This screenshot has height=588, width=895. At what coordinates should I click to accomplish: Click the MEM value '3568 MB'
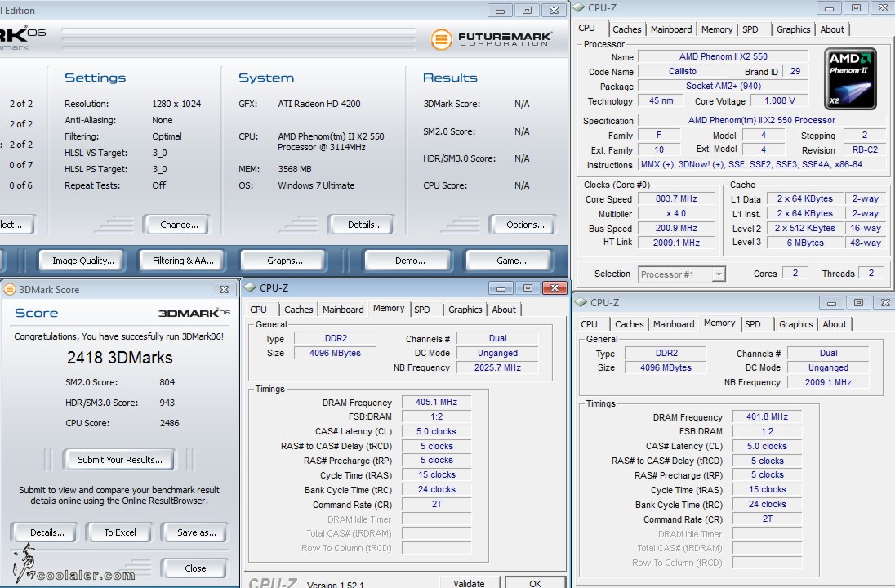coord(295,169)
